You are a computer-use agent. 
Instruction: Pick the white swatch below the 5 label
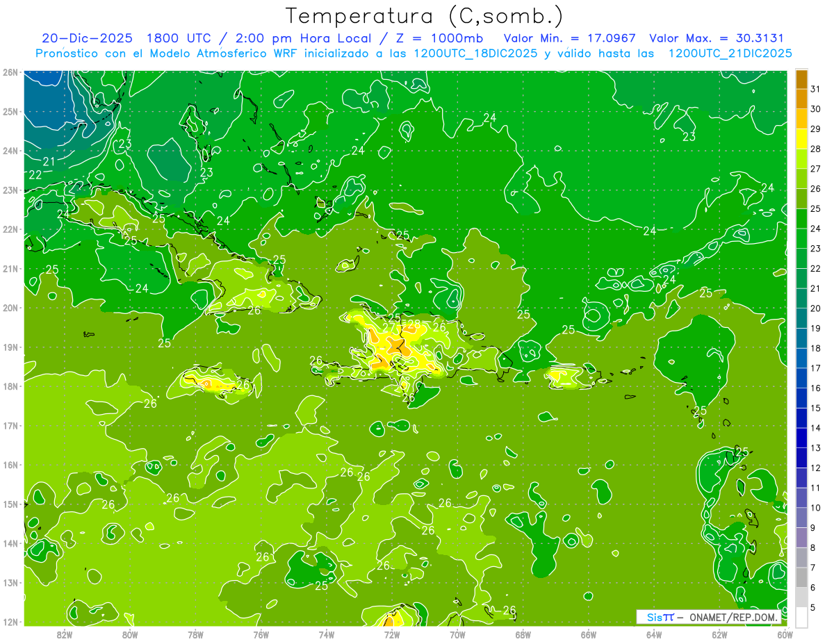coord(801,617)
